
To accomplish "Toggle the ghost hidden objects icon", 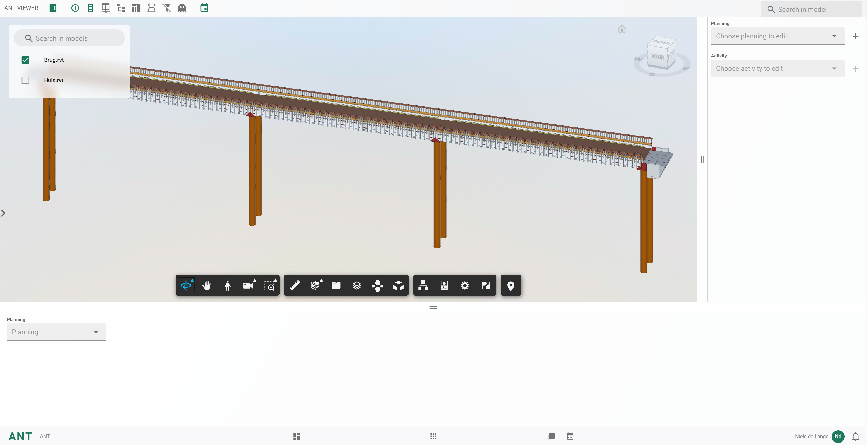I will (x=182, y=8).
